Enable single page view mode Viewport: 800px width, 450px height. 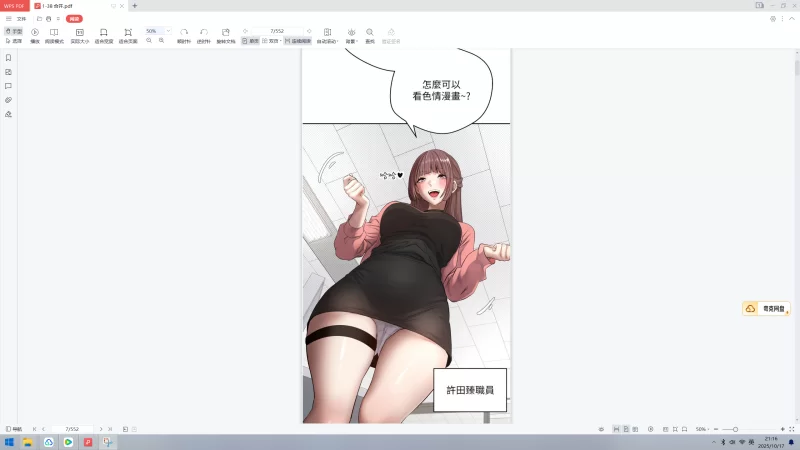(250, 41)
